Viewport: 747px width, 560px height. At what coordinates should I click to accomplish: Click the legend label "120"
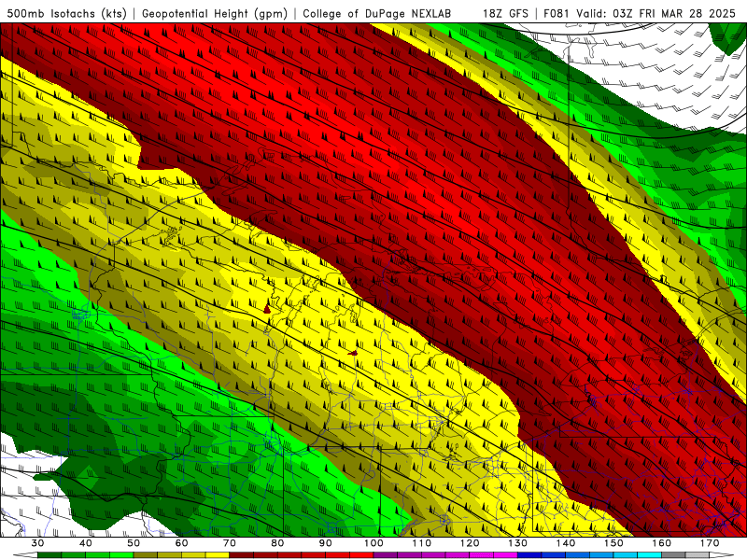[470, 543]
